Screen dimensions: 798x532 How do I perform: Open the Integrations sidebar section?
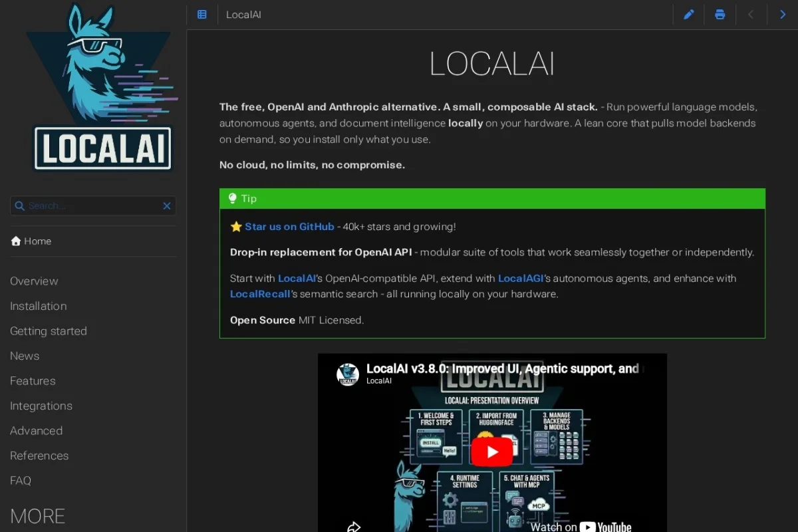pos(41,406)
